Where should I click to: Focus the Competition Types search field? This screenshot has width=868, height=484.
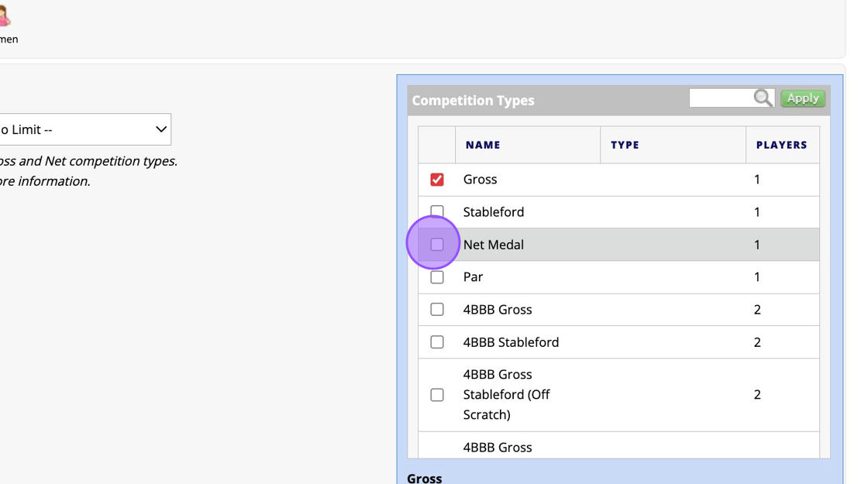pos(721,98)
